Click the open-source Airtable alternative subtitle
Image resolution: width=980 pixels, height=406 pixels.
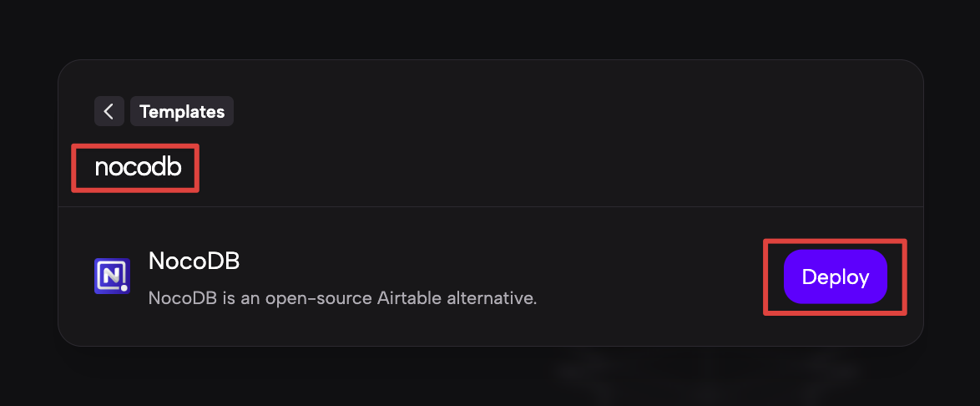(342, 297)
